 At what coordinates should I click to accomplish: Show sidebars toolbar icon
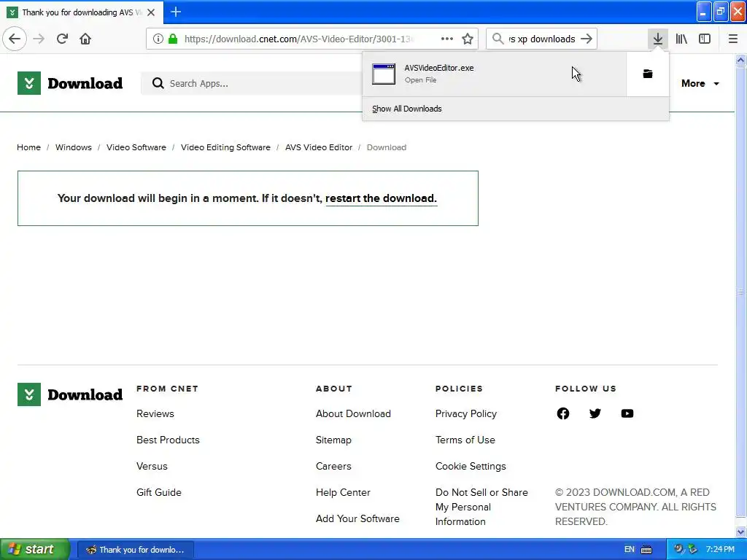[x=705, y=39]
